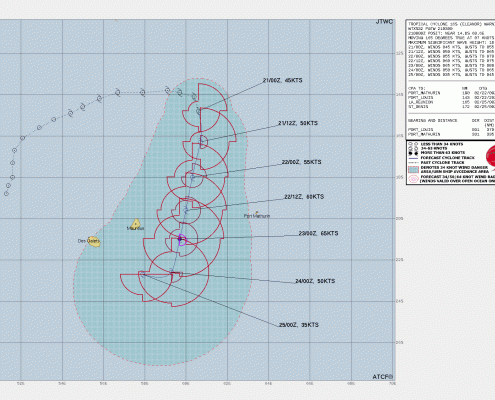Click the 23/00Z, 65KTS forecast label

318,233
